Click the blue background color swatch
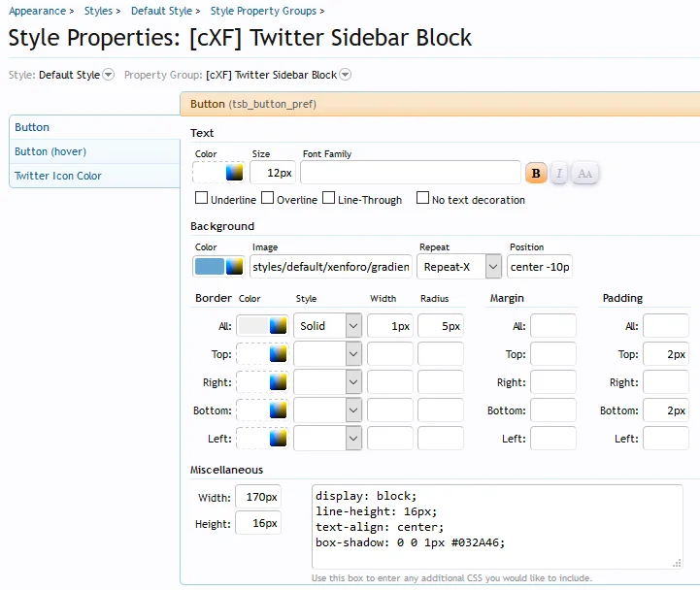 pos(210,267)
